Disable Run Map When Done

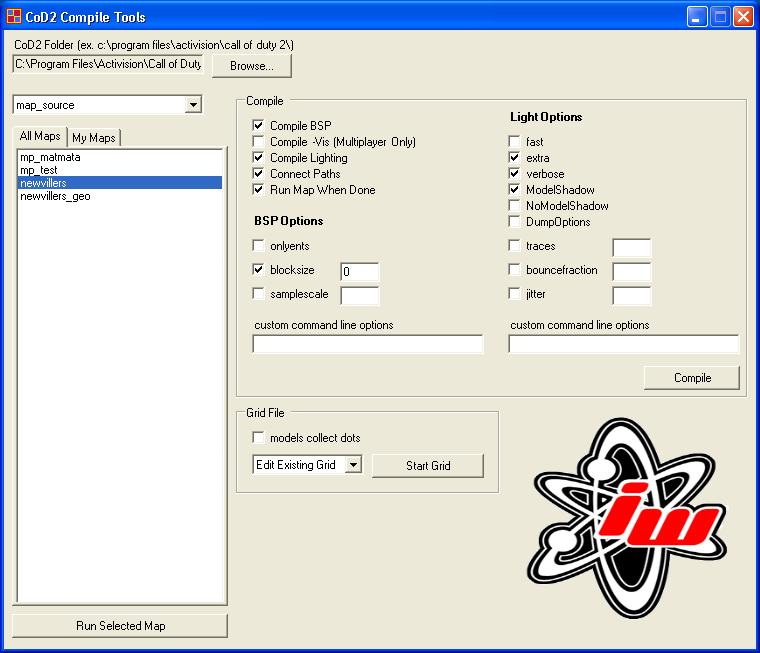258,190
